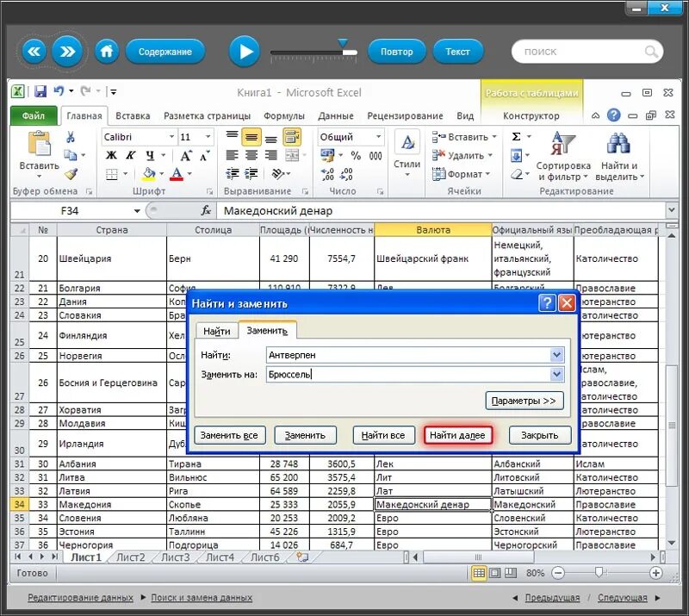Click the insert function fx icon
Screen dimensions: 689x616
tap(206, 210)
